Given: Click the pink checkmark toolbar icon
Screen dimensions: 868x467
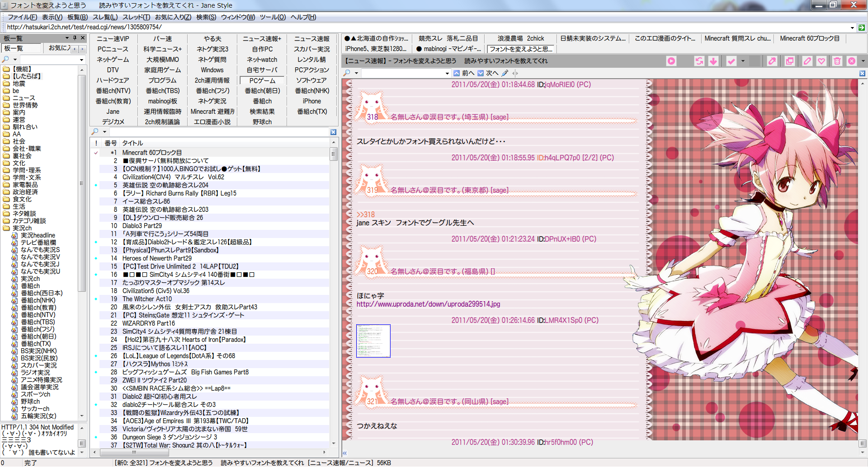Looking at the screenshot, I should pos(731,61).
